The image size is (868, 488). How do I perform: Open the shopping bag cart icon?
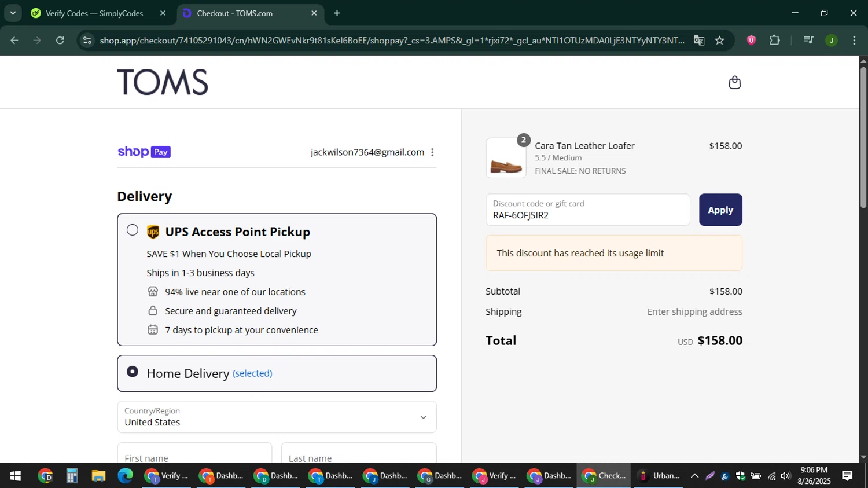click(734, 82)
